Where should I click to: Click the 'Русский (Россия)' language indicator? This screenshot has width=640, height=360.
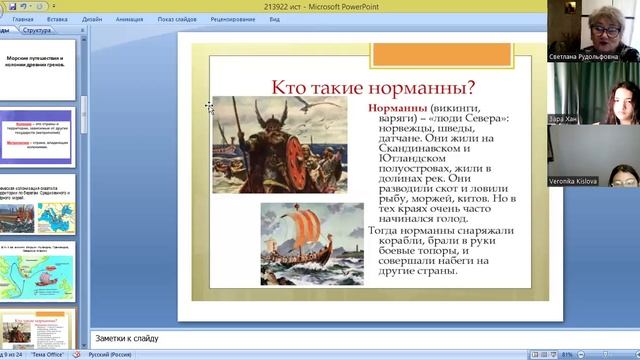click(110, 355)
